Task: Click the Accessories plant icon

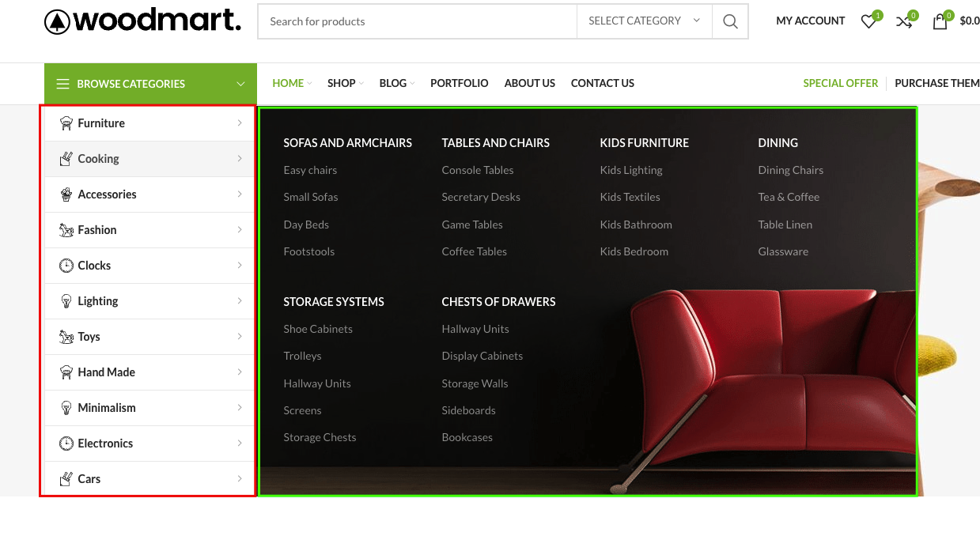Action: coord(66,194)
